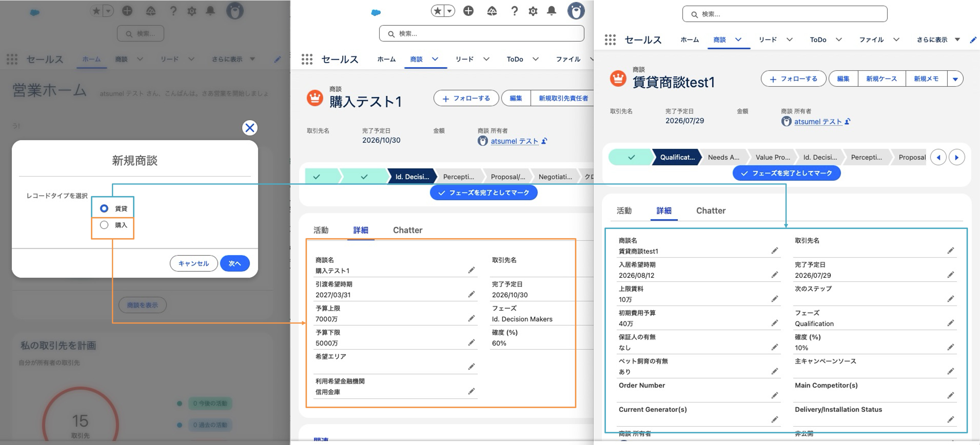This screenshot has height=445, width=980.
Task: Edit 引渡希望時期 pencil icon
Action: [471, 294]
